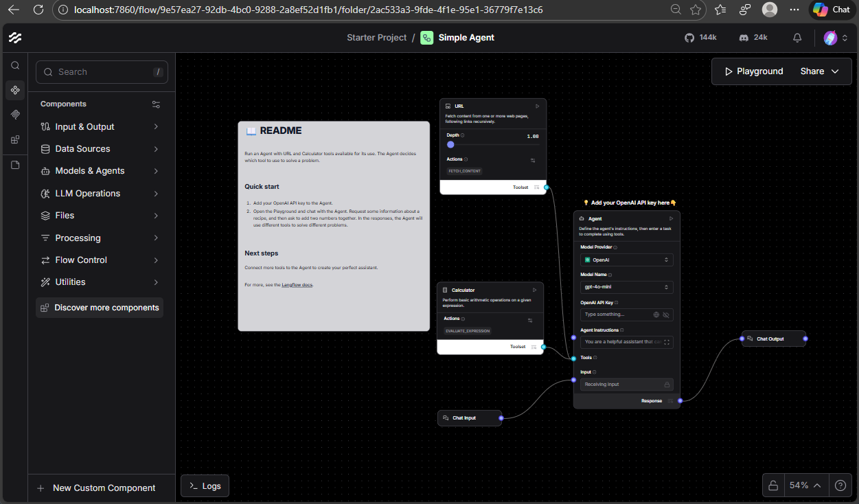Click the Langflow docs link in README
The image size is (859, 504).
(297, 284)
